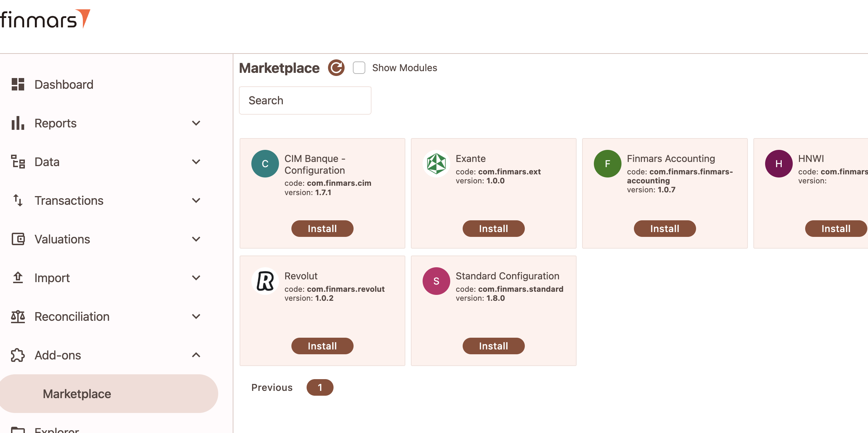The width and height of the screenshot is (868, 433).
Task: Click the Revolut logo icon
Action: click(265, 281)
